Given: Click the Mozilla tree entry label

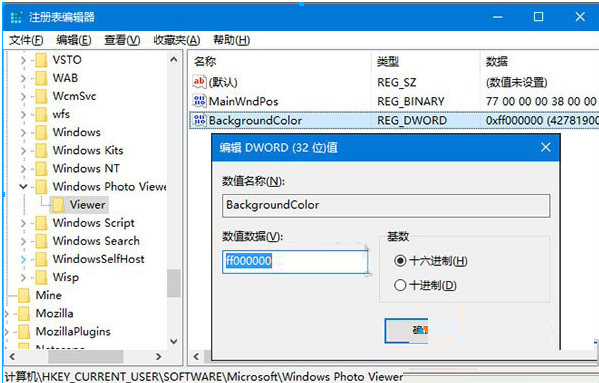Looking at the screenshot, I should point(54,314).
